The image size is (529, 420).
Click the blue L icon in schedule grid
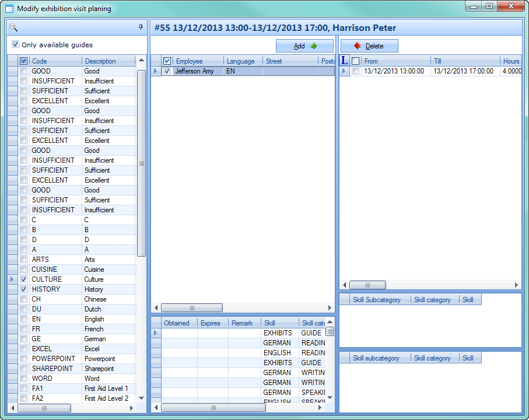344,61
